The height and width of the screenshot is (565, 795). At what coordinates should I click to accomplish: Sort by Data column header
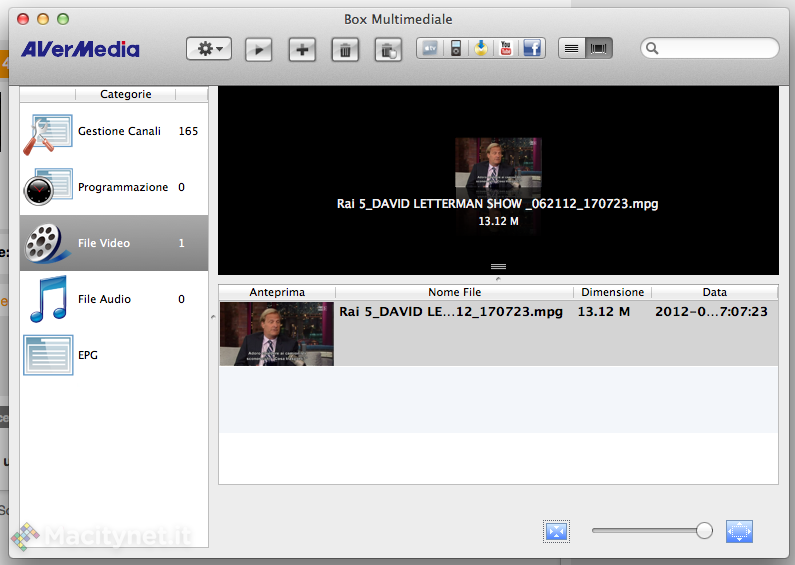pyautogui.click(x=715, y=292)
